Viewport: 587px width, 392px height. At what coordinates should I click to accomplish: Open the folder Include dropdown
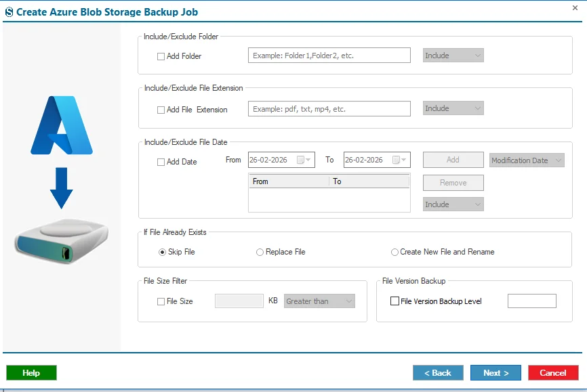[x=453, y=56]
